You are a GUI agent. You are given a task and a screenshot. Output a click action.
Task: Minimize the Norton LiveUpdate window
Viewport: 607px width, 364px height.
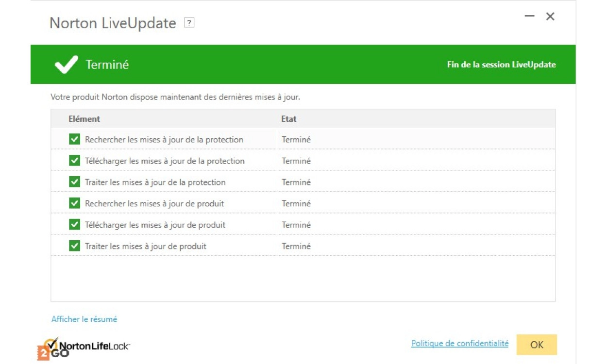[x=529, y=17]
